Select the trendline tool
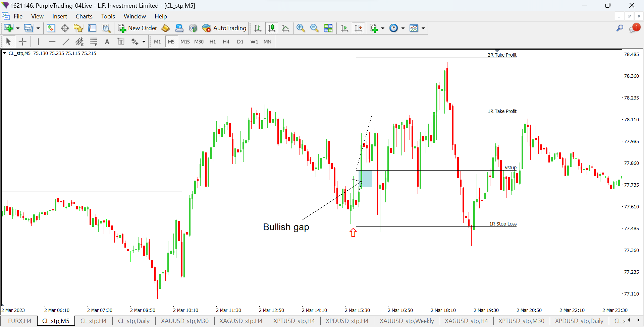The image size is (644, 327). [66, 42]
